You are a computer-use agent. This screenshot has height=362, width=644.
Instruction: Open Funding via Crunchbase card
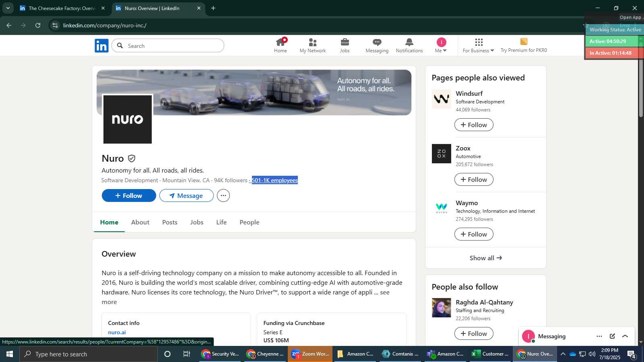pyautogui.click(x=331, y=329)
